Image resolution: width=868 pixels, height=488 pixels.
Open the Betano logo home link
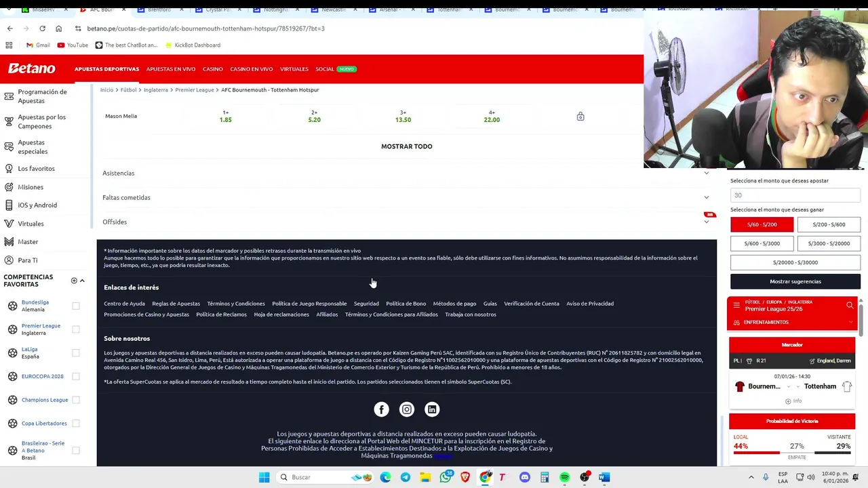click(x=31, y=68)
